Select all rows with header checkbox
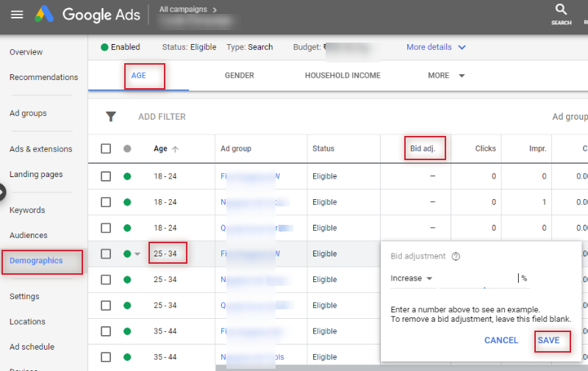The image size is (588, 371). (x=106, y=149)
